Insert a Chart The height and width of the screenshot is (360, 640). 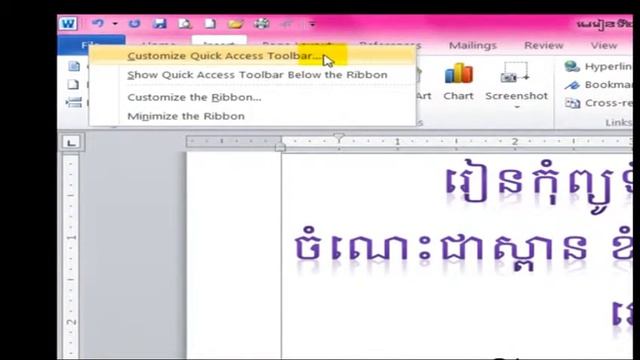[458, 82]
